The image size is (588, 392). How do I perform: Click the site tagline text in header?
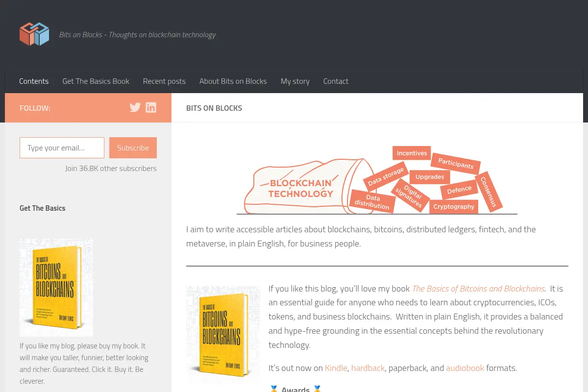138,35
